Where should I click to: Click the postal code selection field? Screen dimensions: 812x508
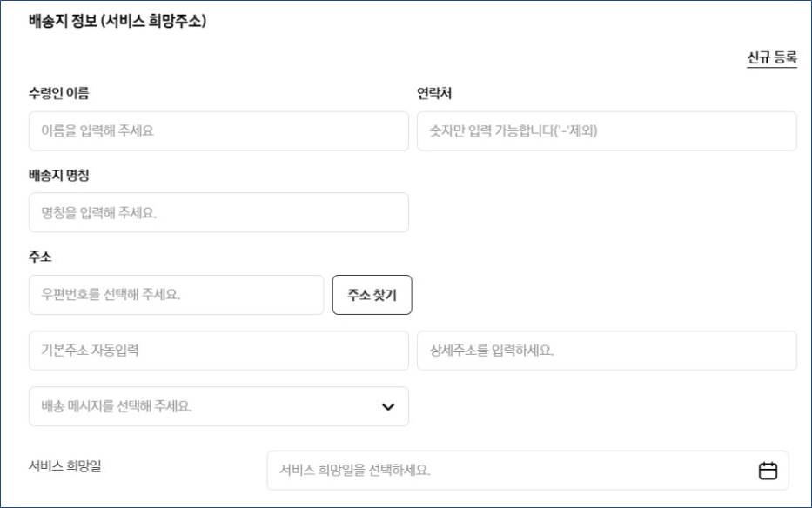[176, 294]
